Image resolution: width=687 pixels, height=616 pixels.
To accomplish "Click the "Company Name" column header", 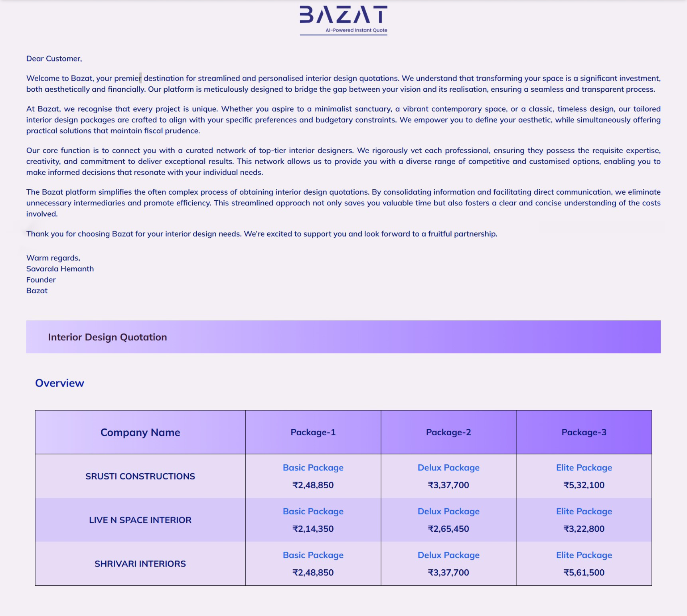I will click(140, 432).
